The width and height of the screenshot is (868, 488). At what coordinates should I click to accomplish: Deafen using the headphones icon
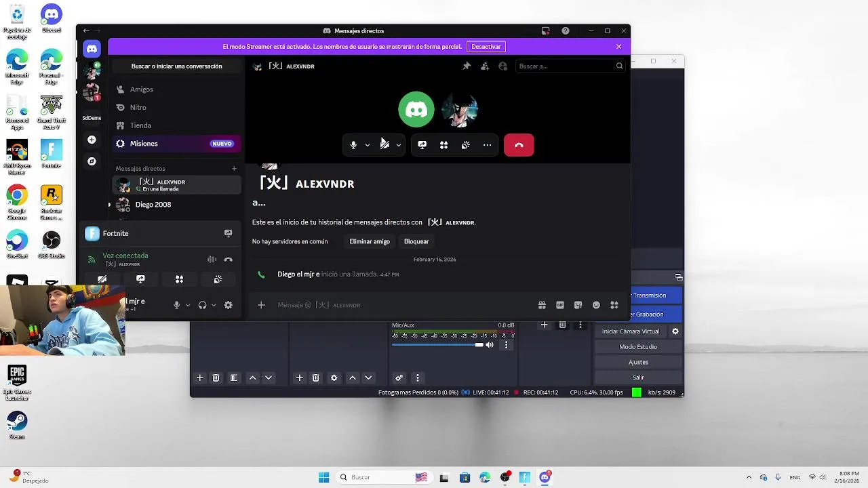coord(202,305)
